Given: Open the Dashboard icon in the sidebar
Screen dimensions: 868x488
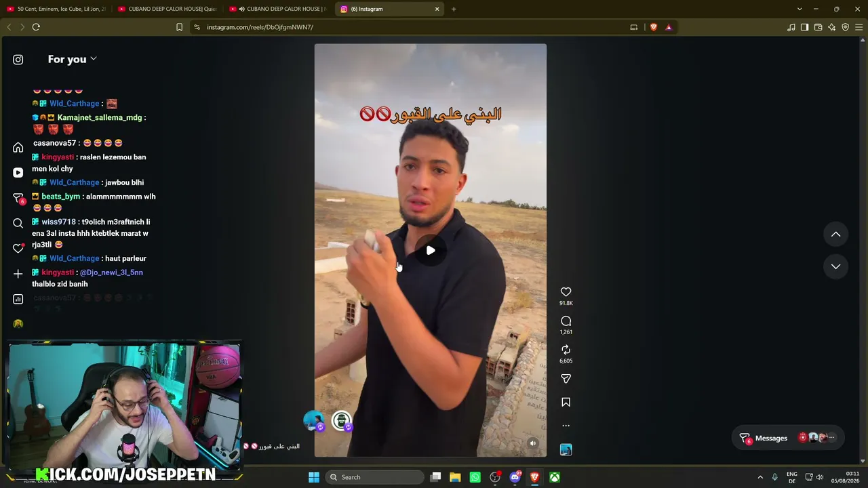Looking at the screenshot, I should (x=18, y=299).
